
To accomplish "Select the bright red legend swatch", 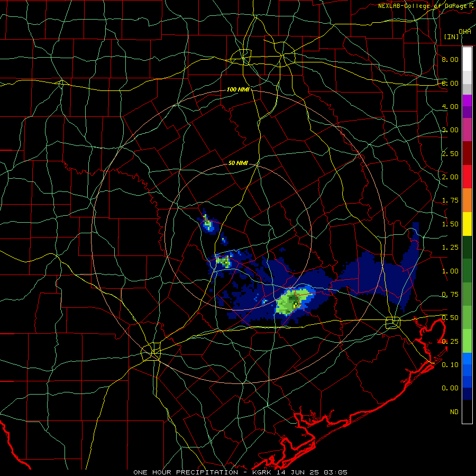I will pos(467,177).
